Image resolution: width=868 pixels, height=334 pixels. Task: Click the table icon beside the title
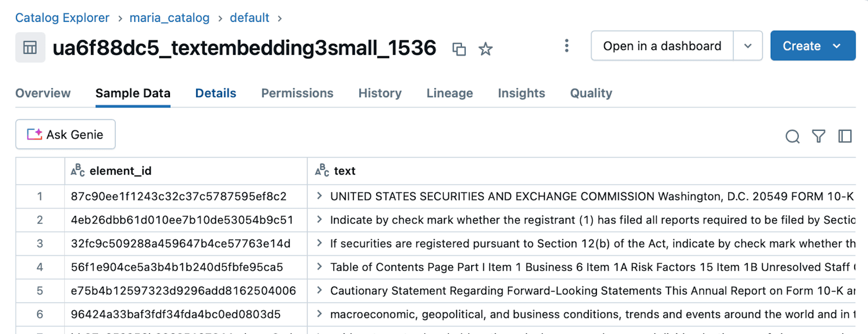[30, 47]
